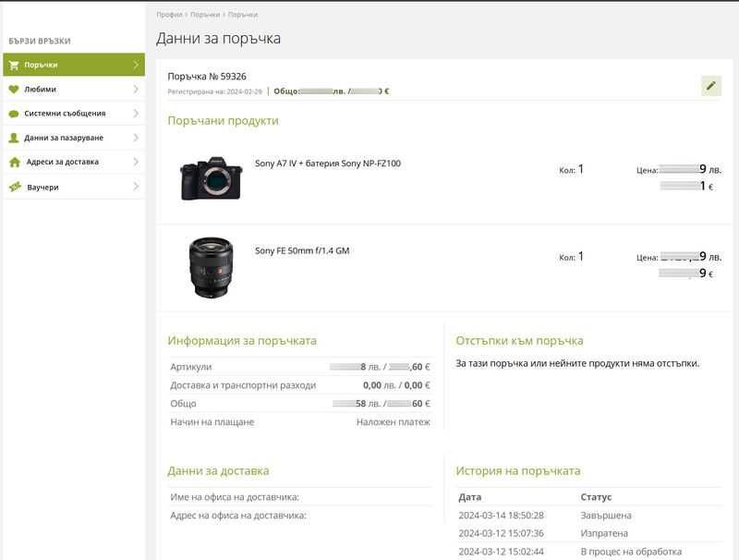This screenshot has height=560, width=739.
Task: Click the Наложен платеж payment method value
Action: coord(394,422)
